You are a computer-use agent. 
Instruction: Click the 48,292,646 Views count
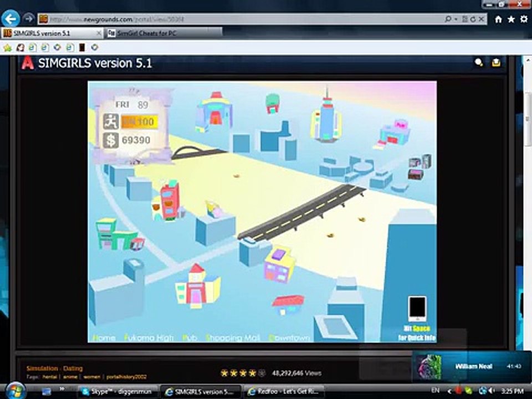coord(296,373)
